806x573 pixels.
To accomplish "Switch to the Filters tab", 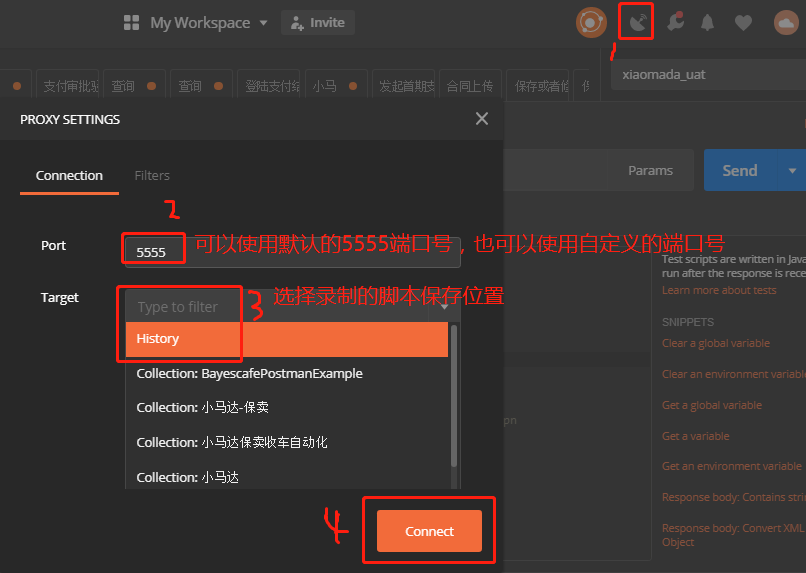I will [x=152, y=176].
